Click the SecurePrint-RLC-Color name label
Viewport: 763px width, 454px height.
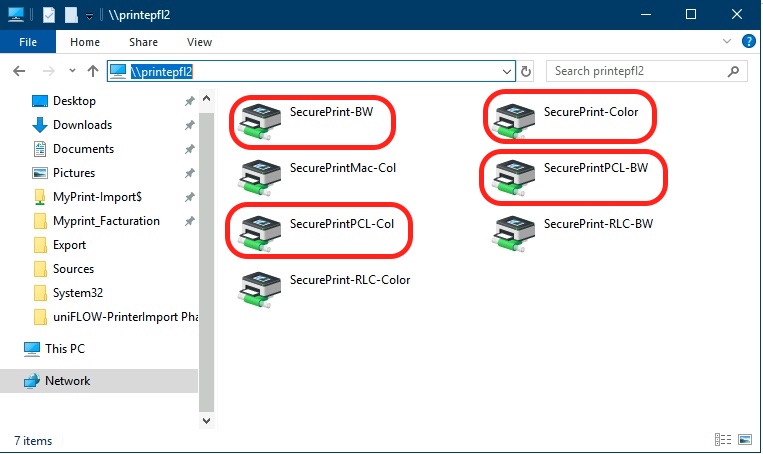pyautogui.click(x=350, y=280)
